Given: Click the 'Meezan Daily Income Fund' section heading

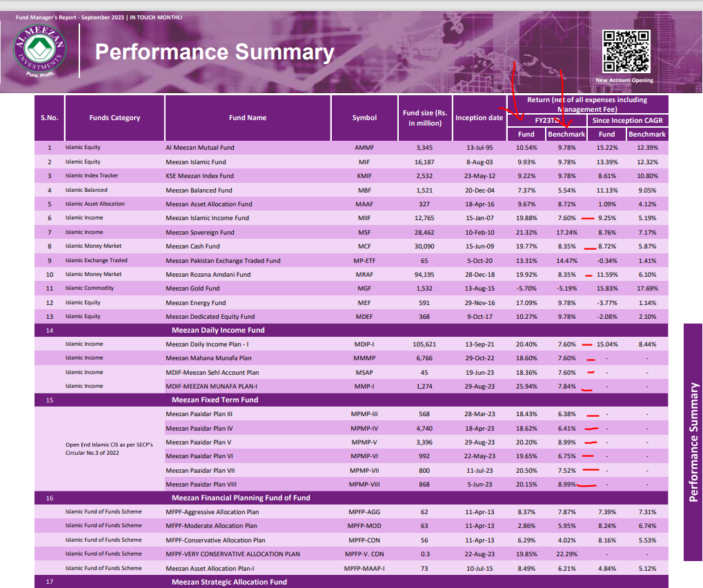Looking at the screenshot, I should click(x=218, y=330).
